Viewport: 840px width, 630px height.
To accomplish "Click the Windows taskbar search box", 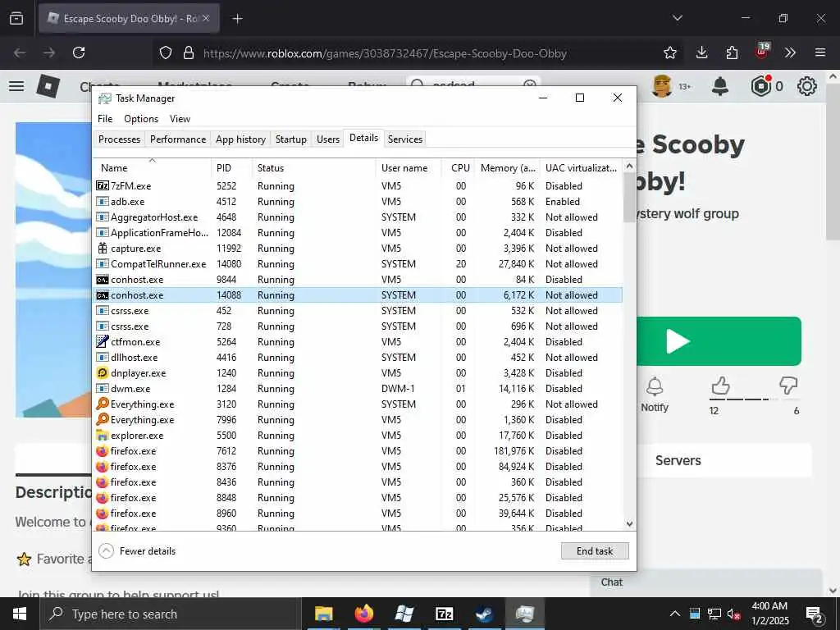I will point(171,614).
